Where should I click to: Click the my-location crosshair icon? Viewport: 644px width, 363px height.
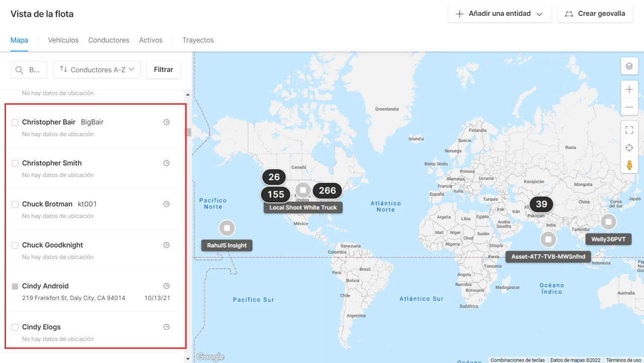point(629,148)
